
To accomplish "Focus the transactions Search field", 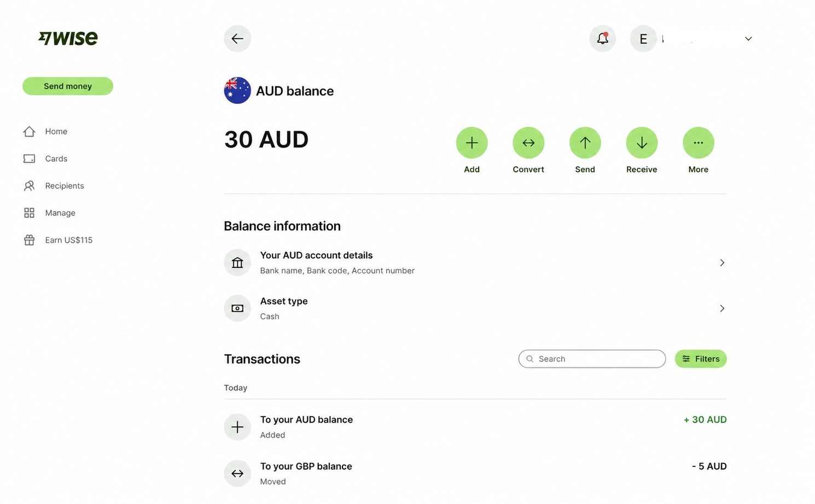I will [x=592, y=359].
